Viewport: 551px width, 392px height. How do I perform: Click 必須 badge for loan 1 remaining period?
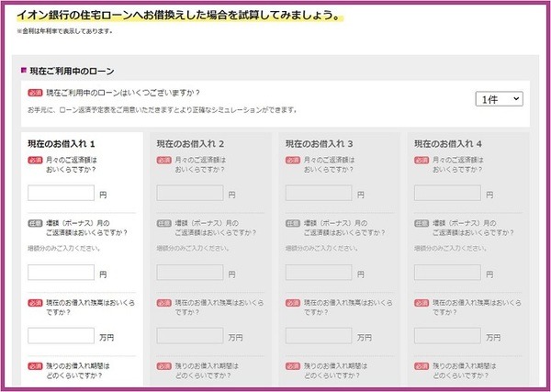click(x=35, y=366)
